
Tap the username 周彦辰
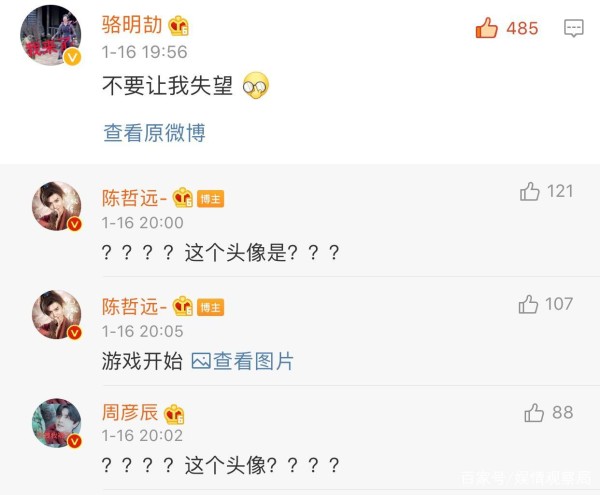tap(130, 412)
